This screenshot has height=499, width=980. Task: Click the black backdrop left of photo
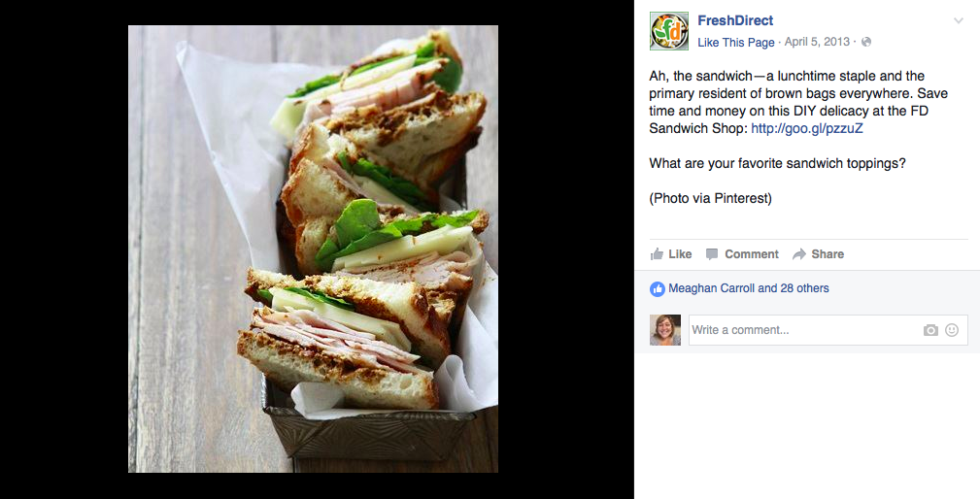click(64, 249)
